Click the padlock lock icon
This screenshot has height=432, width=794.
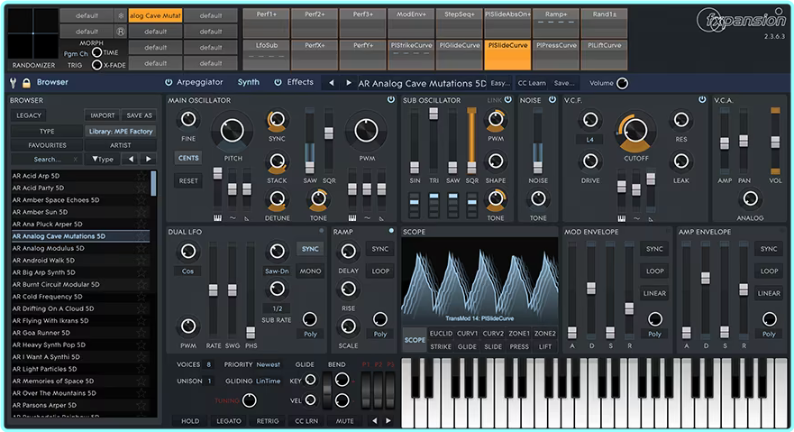pyautogui.click(x=26, y=83)
